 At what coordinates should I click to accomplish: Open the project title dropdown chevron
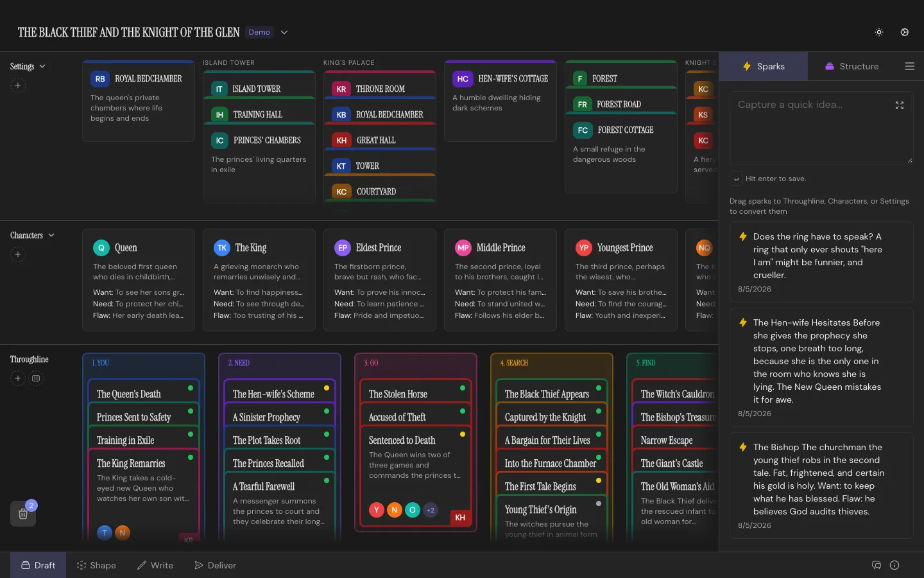point(284,32)
